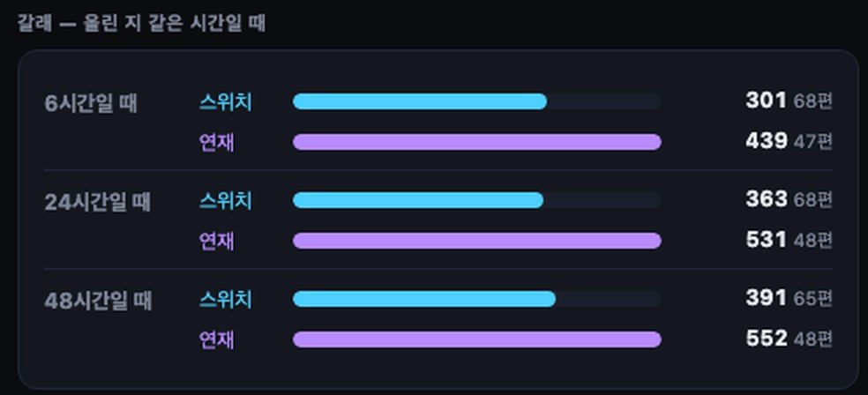
Task: Click the 24시간일 때 row label
Action: pyautogui.click(x=97, y=203)
